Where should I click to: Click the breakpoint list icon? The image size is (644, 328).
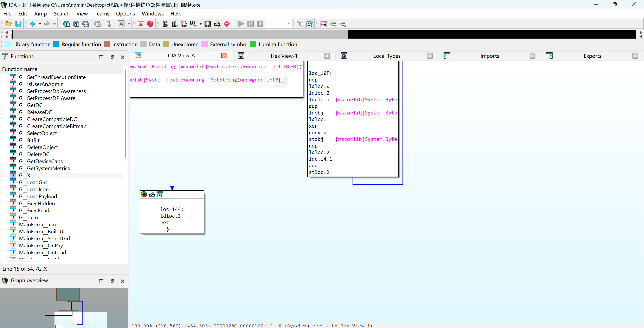[x=323, y=24]
